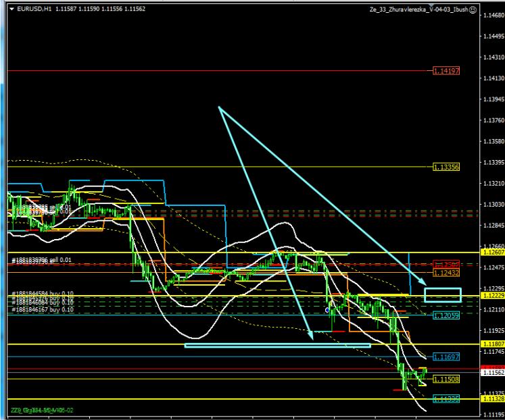Select the small cyan rectangle near the arrow tip

(442, 295)
